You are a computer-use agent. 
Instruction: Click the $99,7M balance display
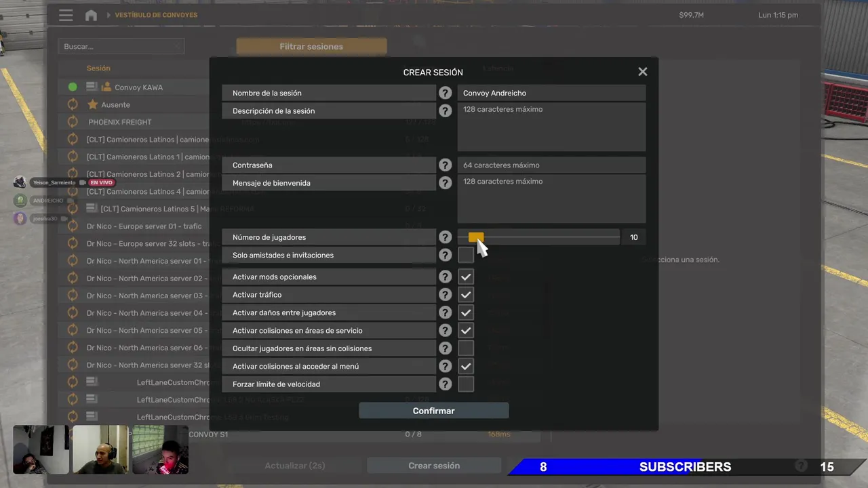coord(691,15)
